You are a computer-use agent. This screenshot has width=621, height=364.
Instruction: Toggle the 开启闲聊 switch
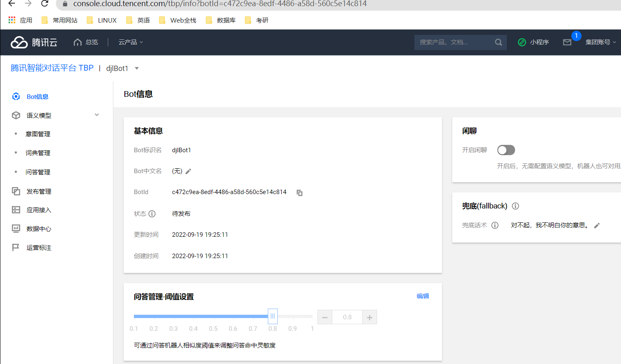(x=506, y=150)
